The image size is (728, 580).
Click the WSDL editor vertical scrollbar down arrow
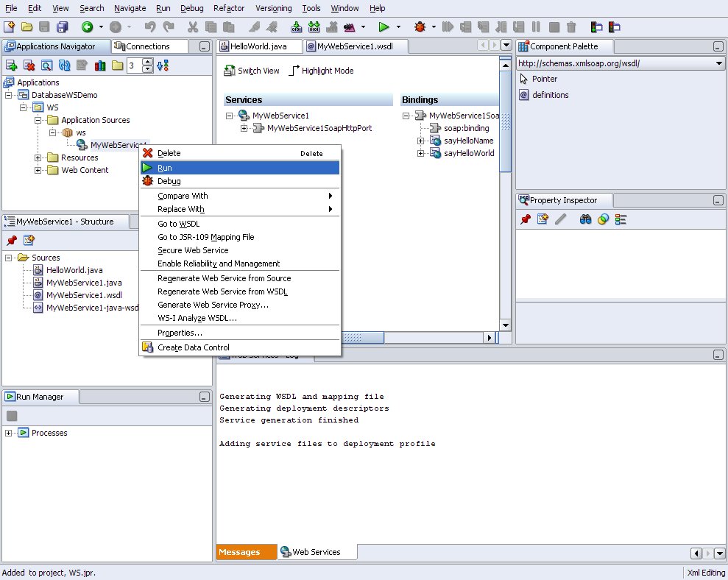506,325
